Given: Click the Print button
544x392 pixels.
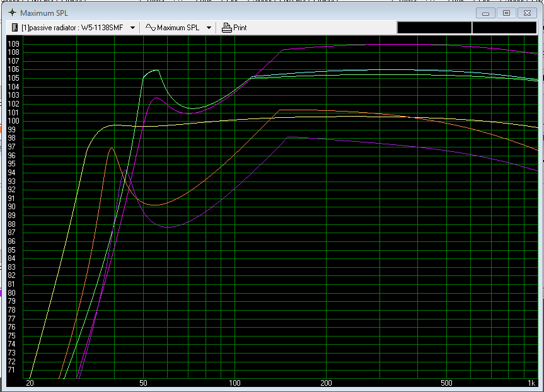Looking at the screenshot, I should pos(234,27).
